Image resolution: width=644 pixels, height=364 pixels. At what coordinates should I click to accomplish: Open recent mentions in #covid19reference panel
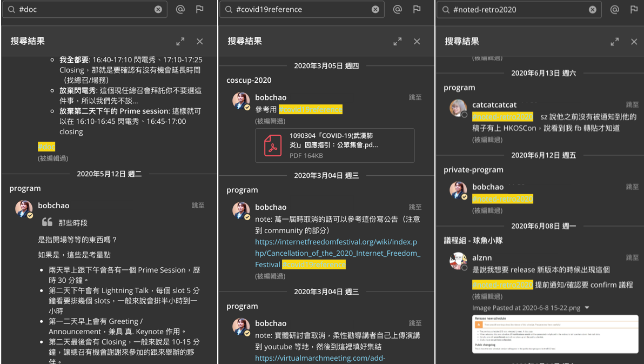click(x=398, y=9)
